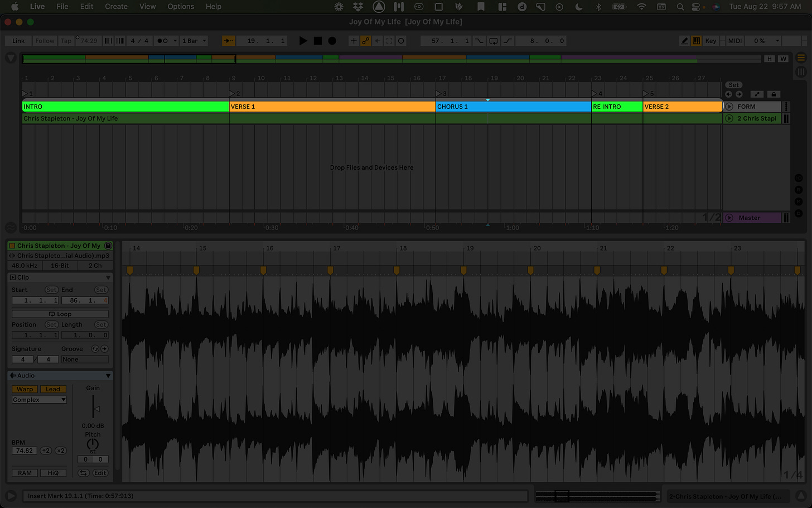Click the Lead button

tap(53, 389)
